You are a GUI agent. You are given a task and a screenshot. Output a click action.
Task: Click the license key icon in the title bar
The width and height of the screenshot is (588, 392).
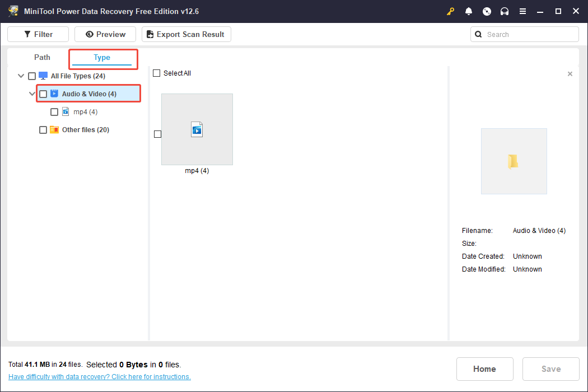coord(450,11)
